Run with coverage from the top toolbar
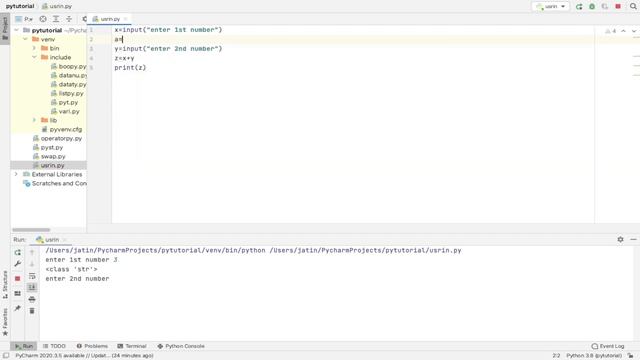Image resolution: width=640 pixels, height=360 pixels. coord(605,7)
